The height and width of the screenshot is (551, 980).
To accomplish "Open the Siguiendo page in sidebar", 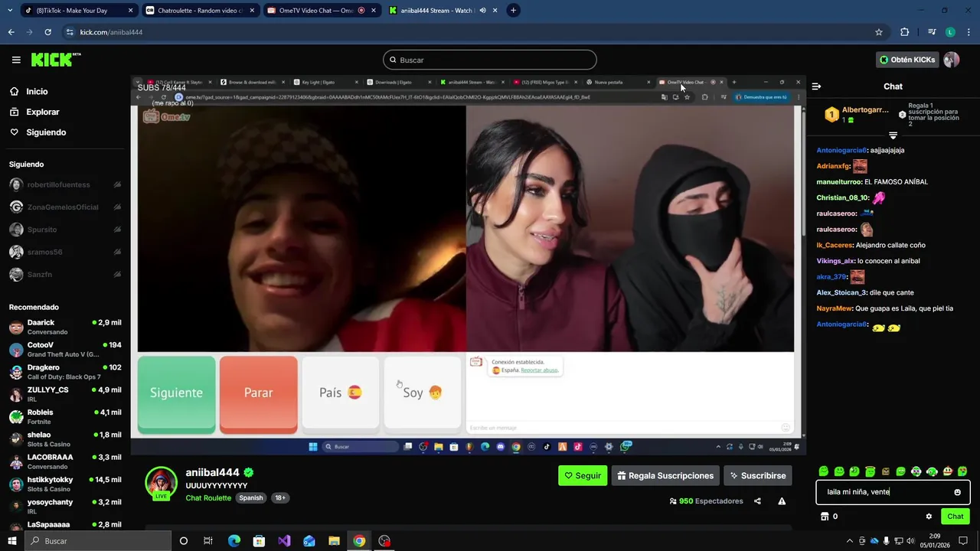I will [46, 132].
